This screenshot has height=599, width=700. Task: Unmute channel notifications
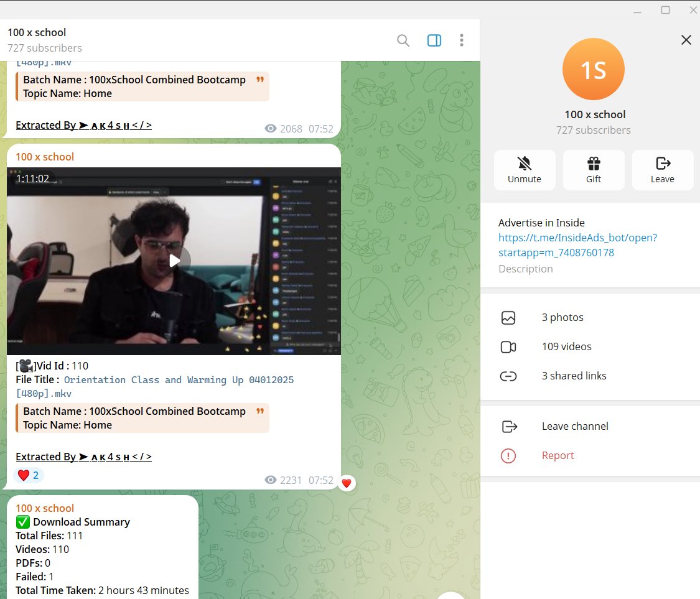[x=525, y=170]
